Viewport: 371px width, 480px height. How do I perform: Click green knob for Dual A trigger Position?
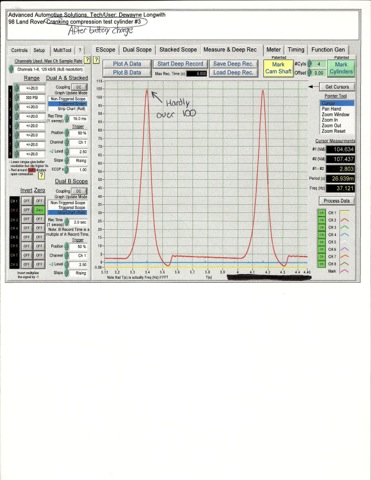[x=67, y=133]
